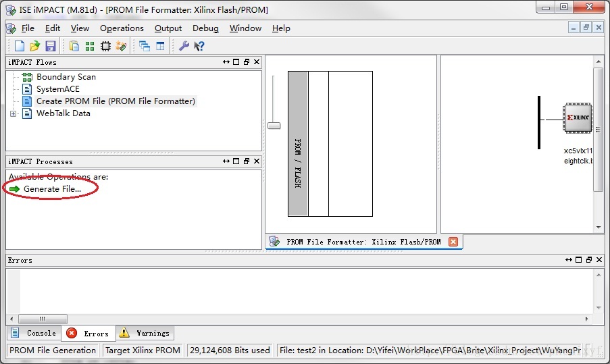Click the chip device toolbar icon
This screenshot has height=364, width=610.
point(105,47)
